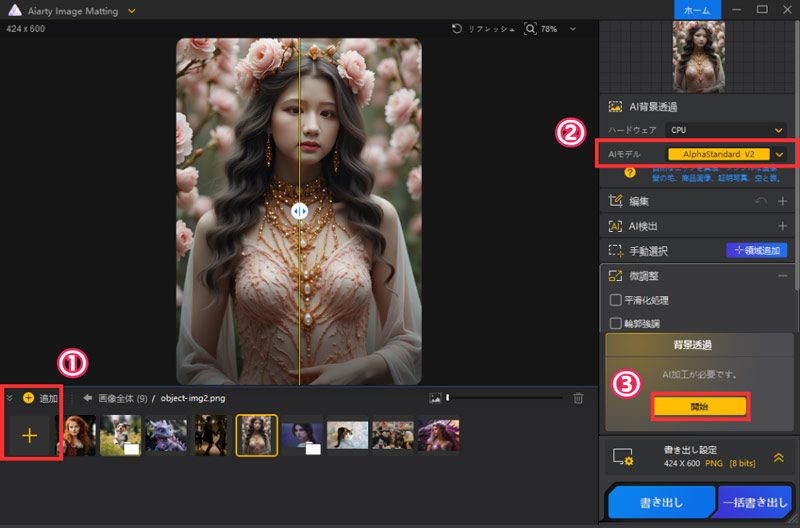Collapse the filmstrip with double chevron

9,398
